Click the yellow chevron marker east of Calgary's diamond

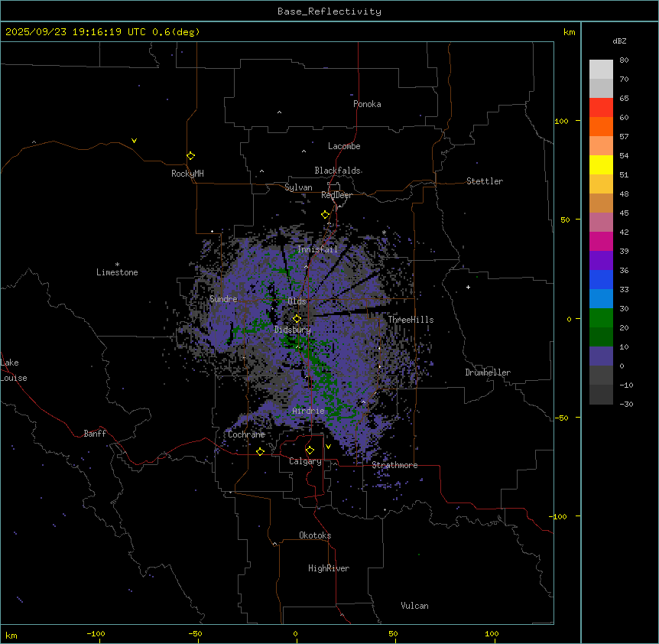coord(328,446)
